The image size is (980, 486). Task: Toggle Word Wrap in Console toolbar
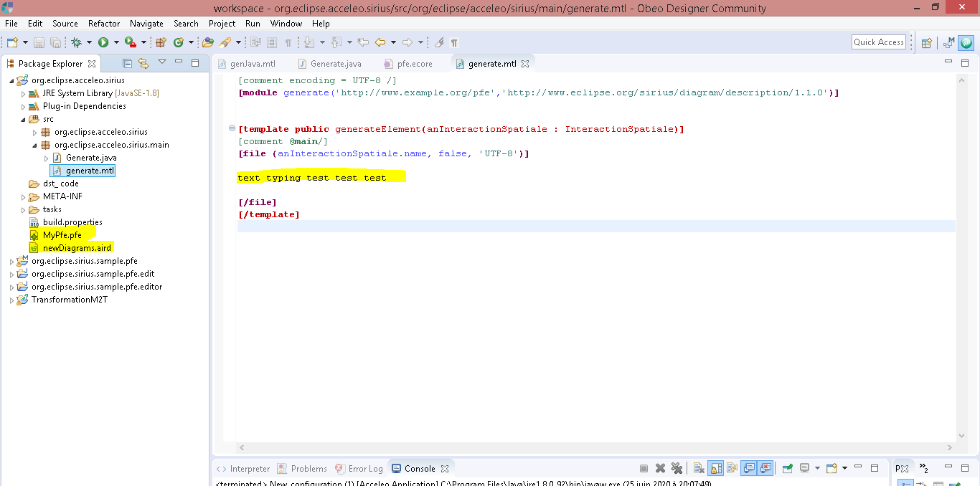click(x=732, y=468)
